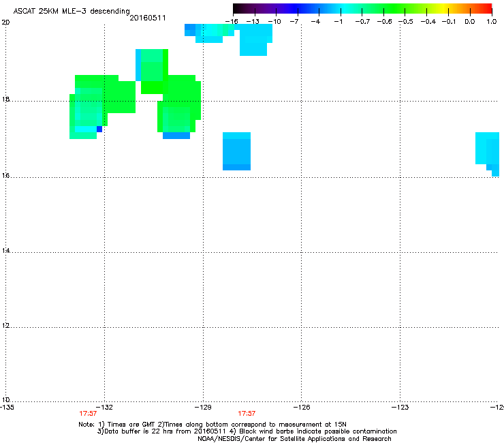The height and width of the screenshot is (443, 504).
Task: Click the red '17:57' time right of -129
Action: click(x=247, y=414)
